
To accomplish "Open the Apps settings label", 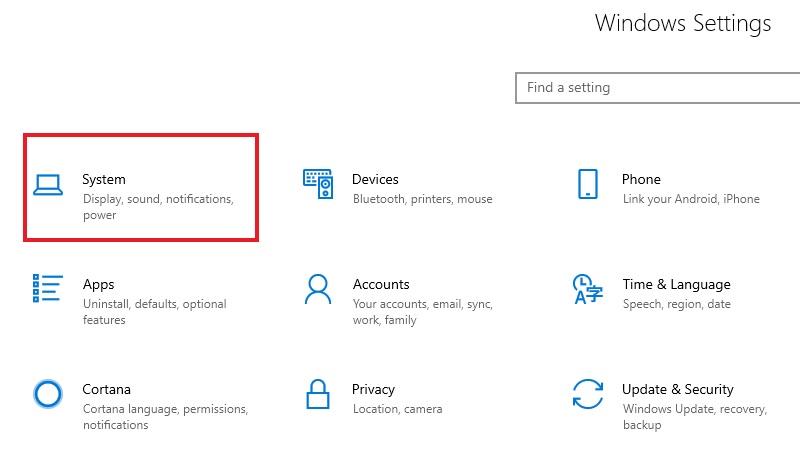I will click(x=98, y=285).
